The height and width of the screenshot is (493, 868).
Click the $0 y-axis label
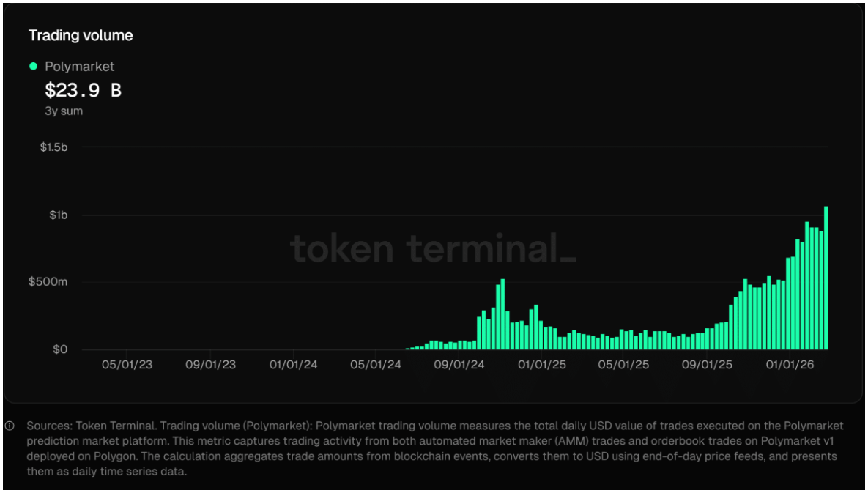60,349
